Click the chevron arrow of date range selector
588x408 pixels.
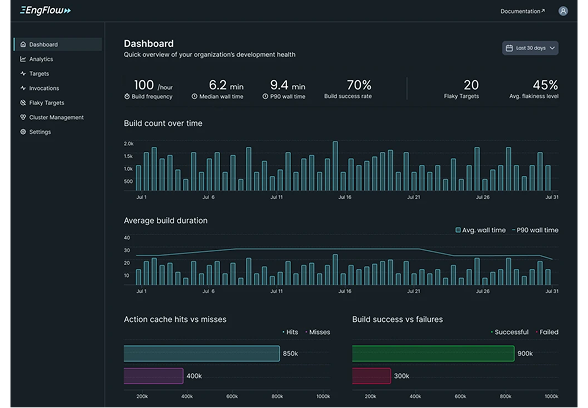tap(552, 48)
